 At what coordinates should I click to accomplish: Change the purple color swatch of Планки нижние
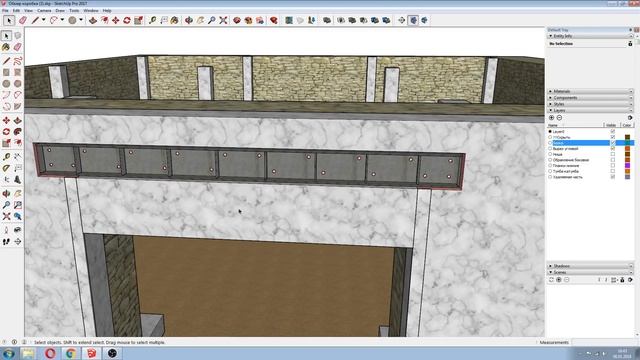coord(627,166)
